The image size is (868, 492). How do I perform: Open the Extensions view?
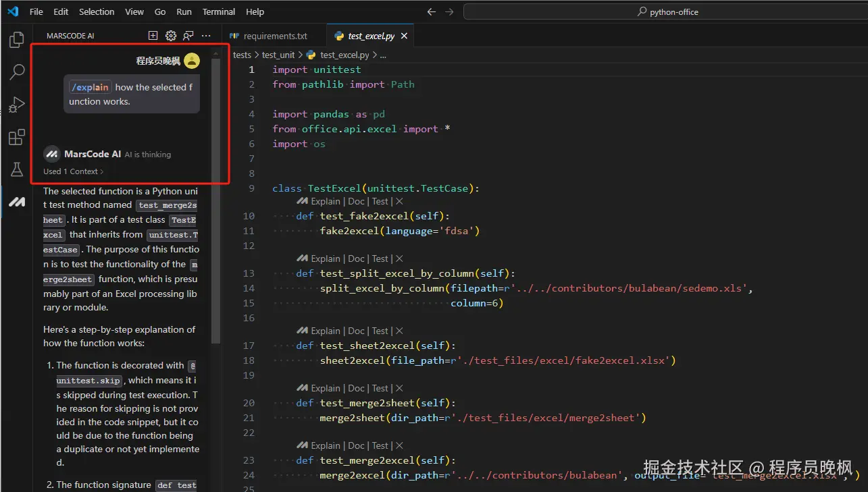pyautogui.click(x=17, y=138)
